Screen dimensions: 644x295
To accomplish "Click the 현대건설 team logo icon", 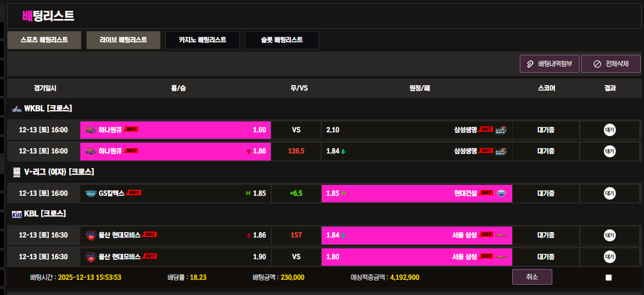I will tap(501, 193).
